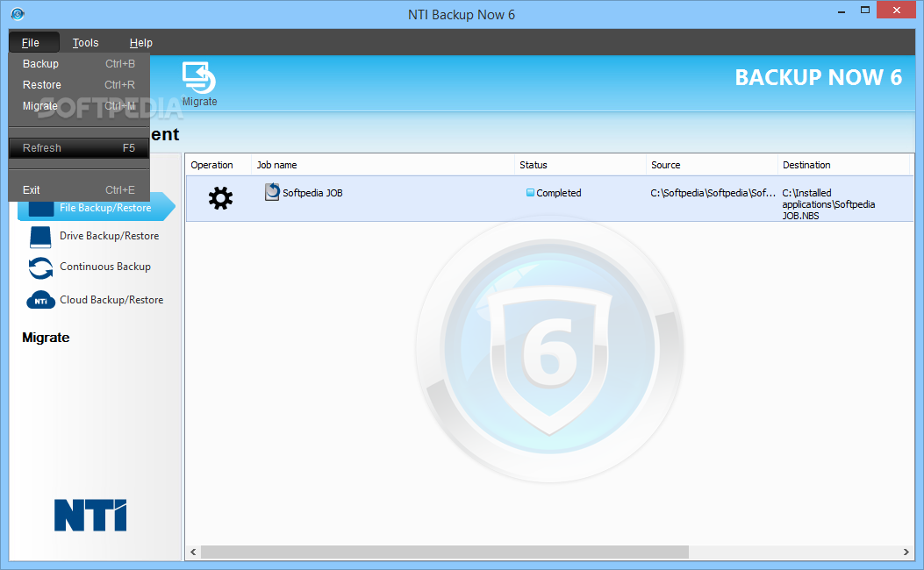924x570 pixels.
Task: Click the Completed status text
Action: [559, 193]
